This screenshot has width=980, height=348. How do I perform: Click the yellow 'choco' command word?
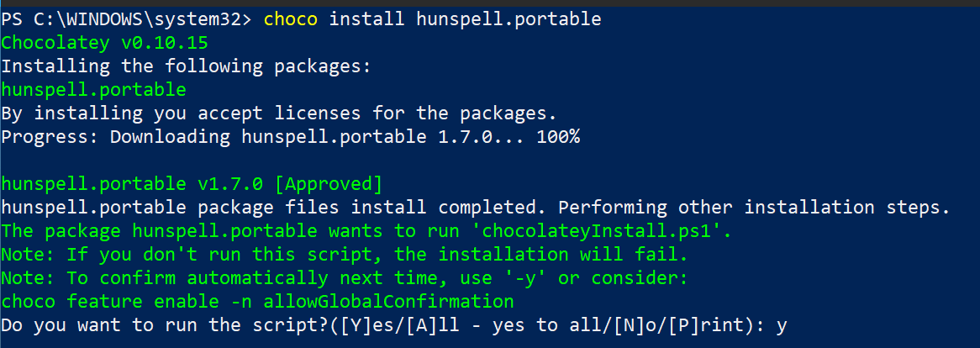click(291, 19)
